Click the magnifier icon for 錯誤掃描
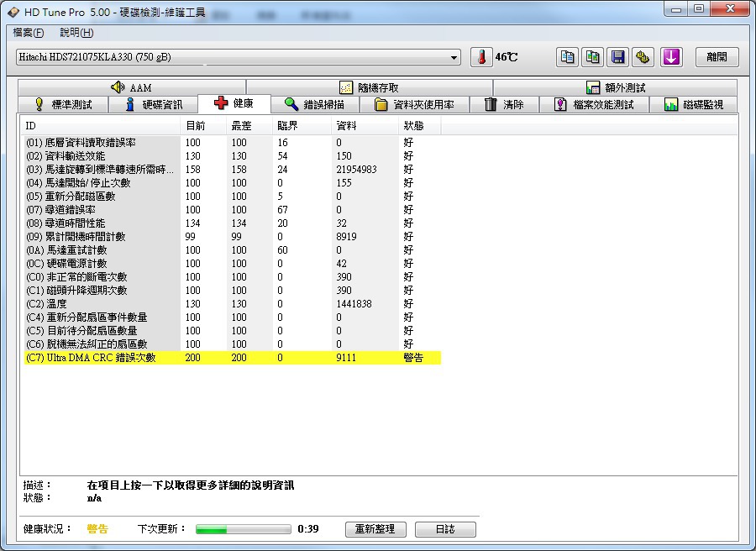The image size is (756, 551). click(x=291, y=104)
